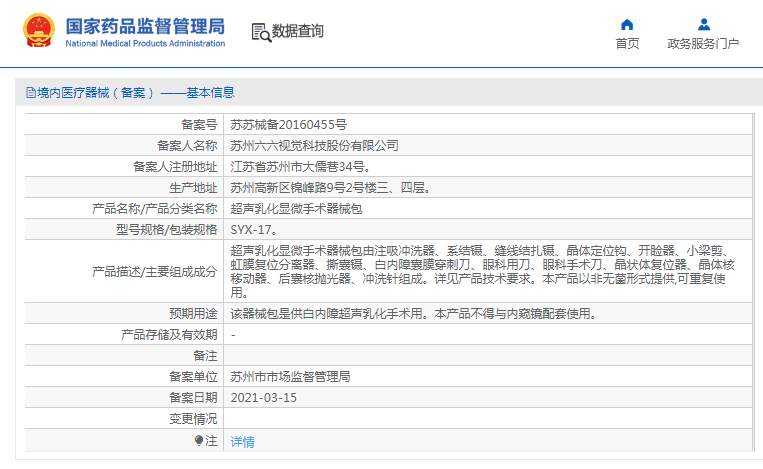Select 苏州高新区锦峰路9号2号楼三、四层 address

click(x=330, y=187)
